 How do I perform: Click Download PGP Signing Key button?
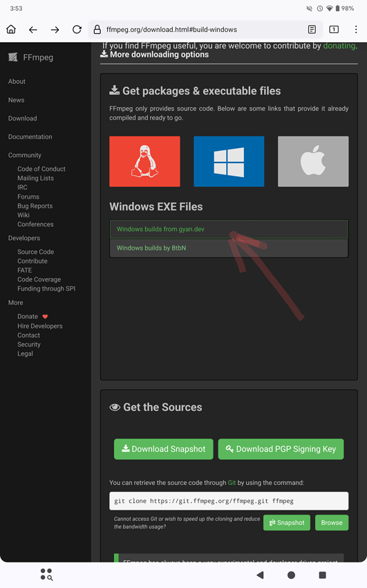(281, 449)
